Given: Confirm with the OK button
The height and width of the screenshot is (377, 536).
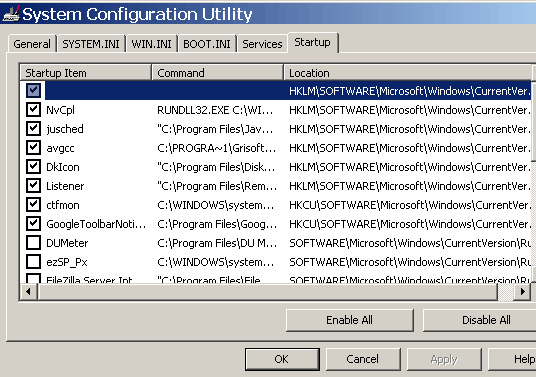Looking at the screenshot, I should [x=282, y=359].
